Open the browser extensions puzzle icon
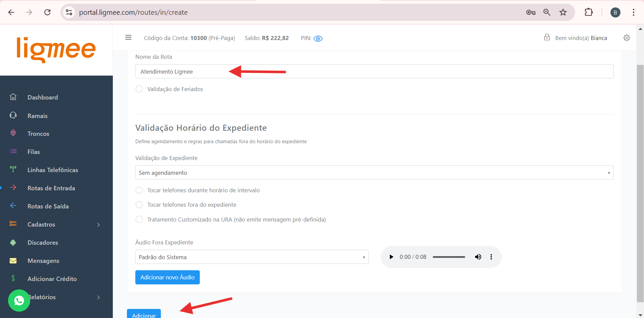644x318 pixels. point(589,12)
